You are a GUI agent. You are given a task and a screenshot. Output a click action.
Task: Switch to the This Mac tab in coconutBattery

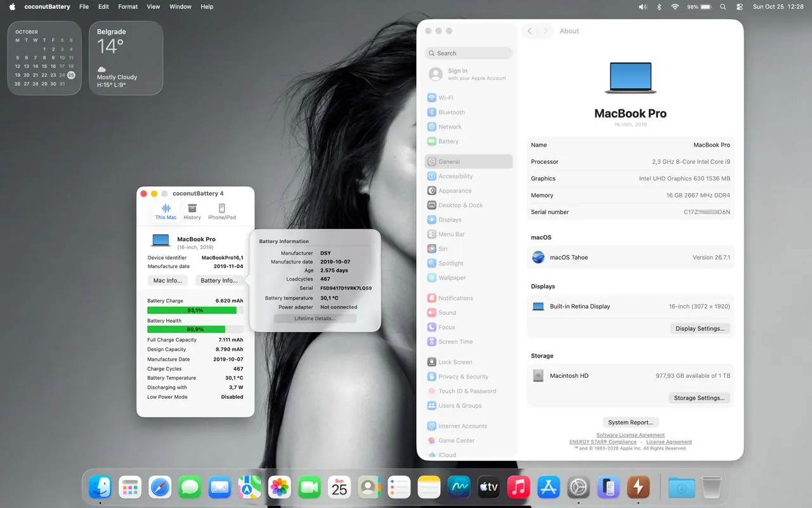coord(166,211)
